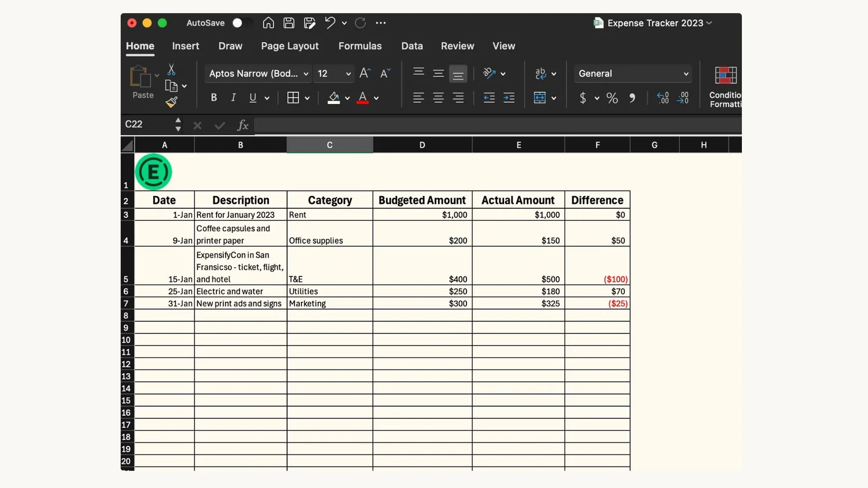Click the Cut scissors icon
The width and height of the screenshot is (868, 488).
(x=171, y=69)
